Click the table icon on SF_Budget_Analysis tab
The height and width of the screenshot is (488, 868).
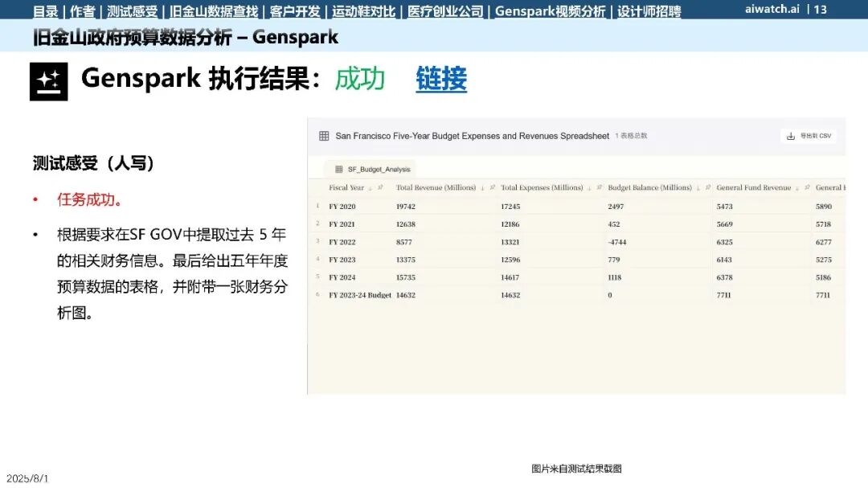pos(339,169)
